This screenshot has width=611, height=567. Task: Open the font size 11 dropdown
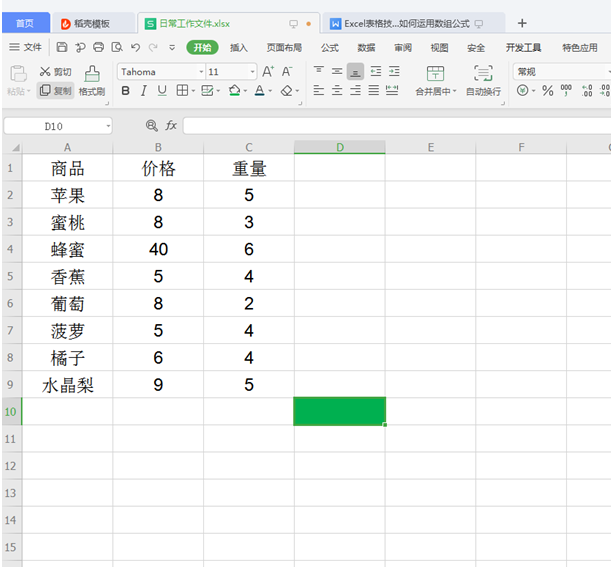[x=252, y=72]
